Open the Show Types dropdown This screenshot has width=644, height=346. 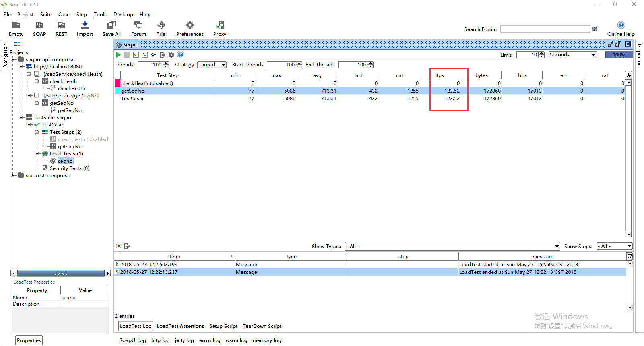tap(452, 246)
